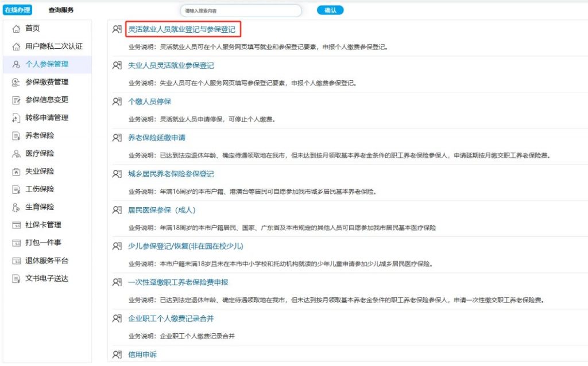Click description text 业务说明: 企业职工个人缴费记录合并
Image resolution: width=588 pixels, height=366 pixels.
[x=181, y=336]
